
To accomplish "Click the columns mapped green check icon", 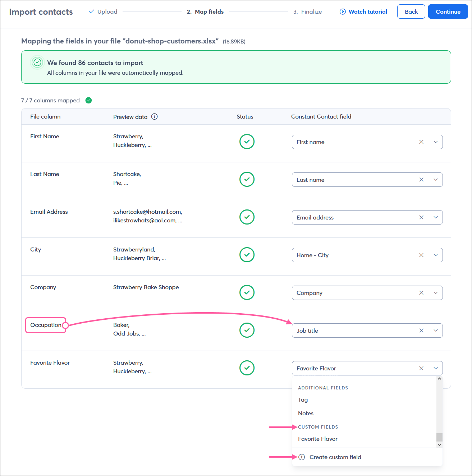I will 88,100.
